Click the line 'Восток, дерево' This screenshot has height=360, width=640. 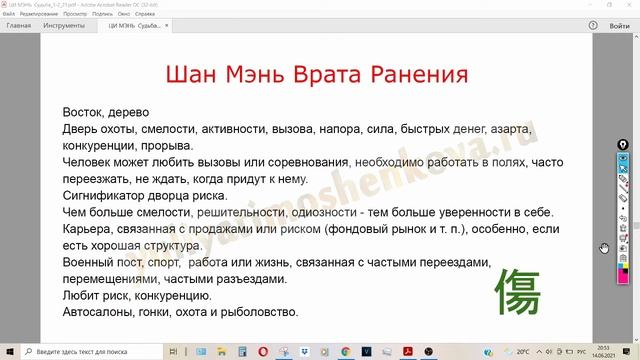[x=106, y=112]
